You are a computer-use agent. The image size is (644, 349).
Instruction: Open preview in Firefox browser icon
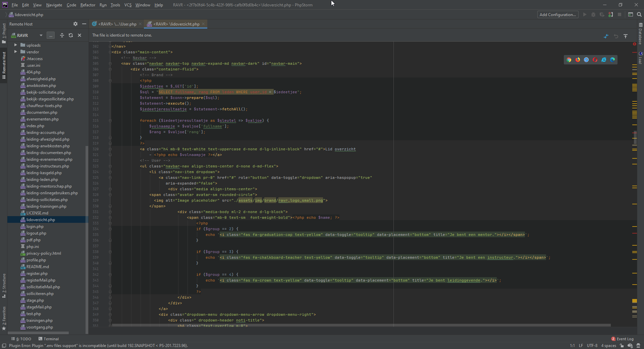[x=578, y=60]
